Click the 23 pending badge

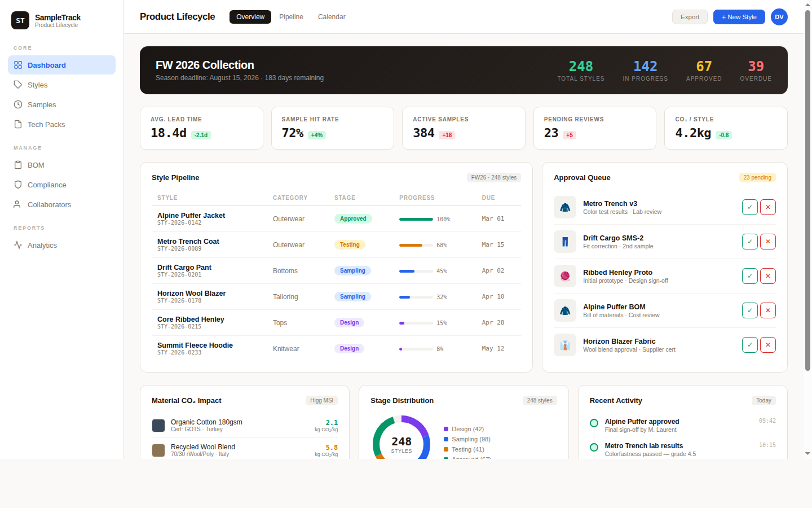(757, 177)
